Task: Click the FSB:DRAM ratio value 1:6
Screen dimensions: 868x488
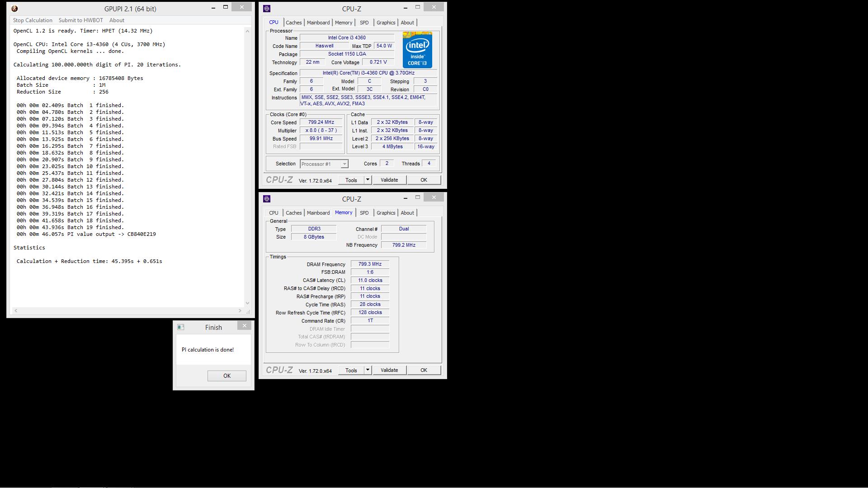Action: click(370, 272)
